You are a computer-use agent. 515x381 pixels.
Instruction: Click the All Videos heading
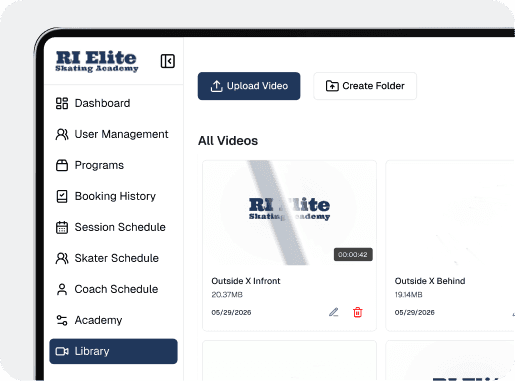click(x=228, y=141)
